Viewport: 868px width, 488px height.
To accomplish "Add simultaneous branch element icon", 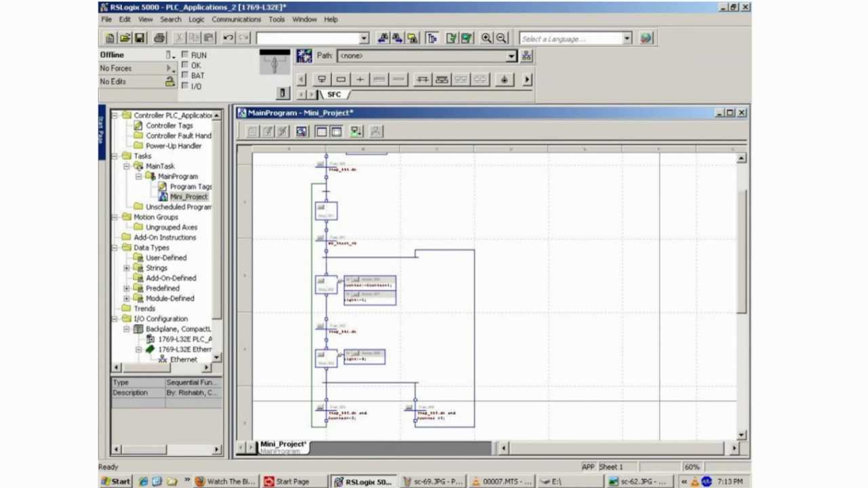I will click(441, 79).
